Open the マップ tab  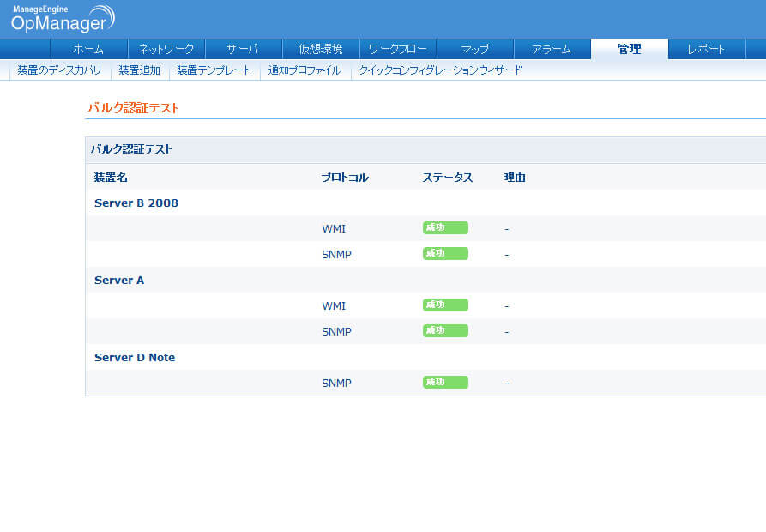[x=475, y=49]
